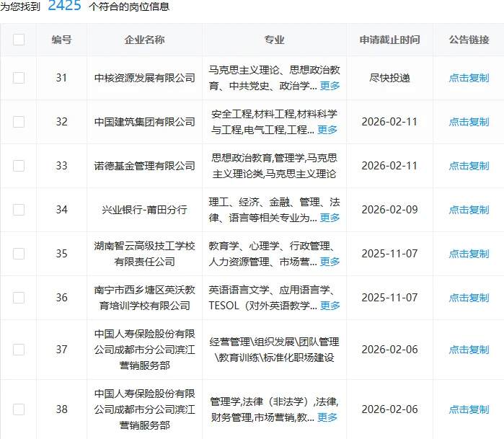Click the 2425 result count
Viewport: 504px width, 439px height.
[65, 6]
